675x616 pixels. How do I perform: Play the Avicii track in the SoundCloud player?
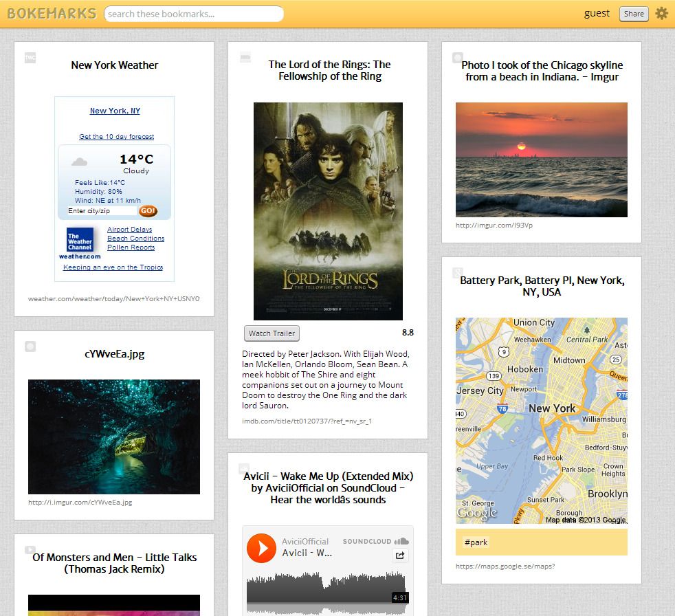pos(261,548)
